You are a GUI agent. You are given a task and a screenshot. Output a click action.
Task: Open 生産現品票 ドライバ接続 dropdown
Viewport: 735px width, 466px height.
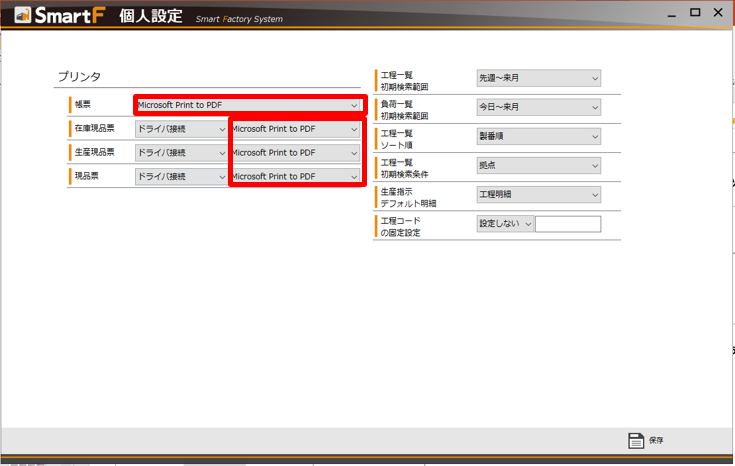click(181, 153)
